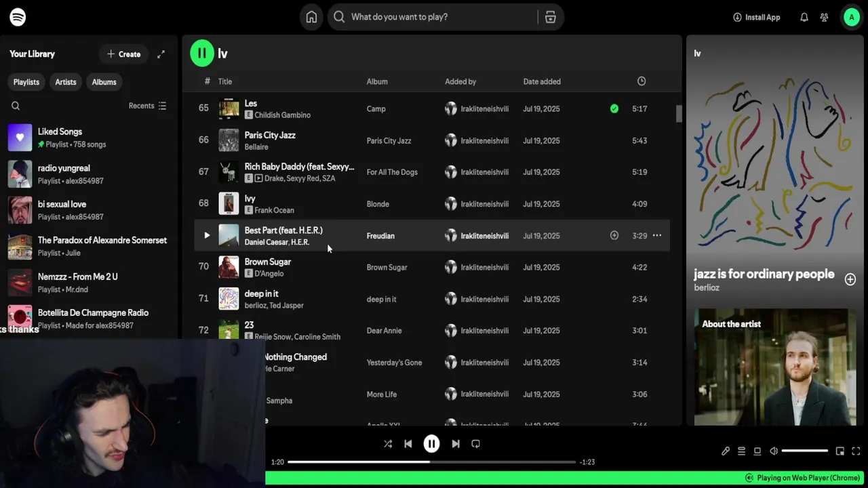
Task: Filter library by Albums
Action: pyautogui.click(x=104, y=82)
